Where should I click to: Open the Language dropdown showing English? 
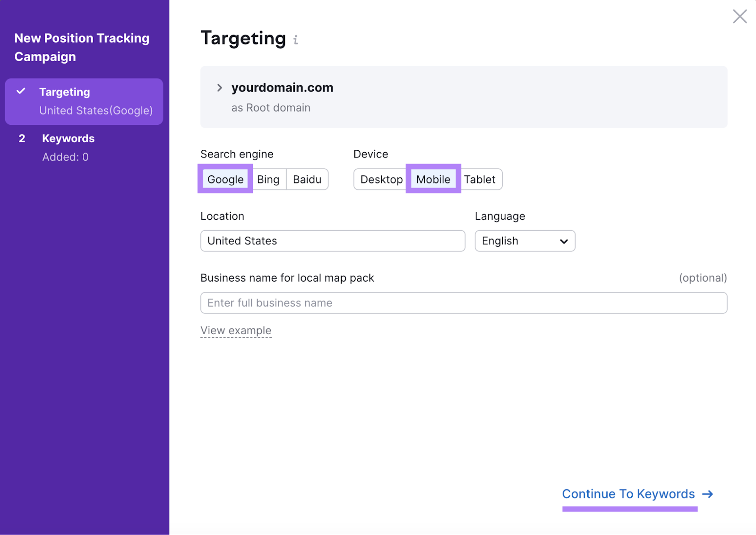(524, 241)
